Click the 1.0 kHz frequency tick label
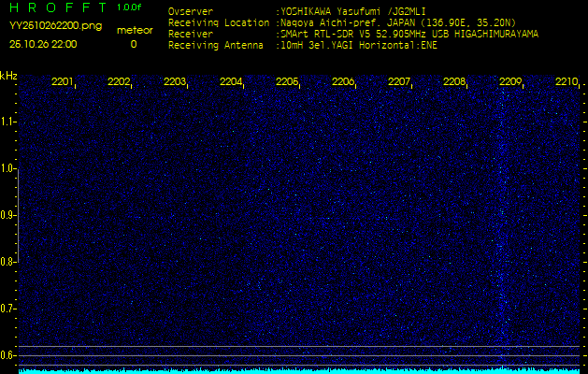The height and width of the screenshot is (374, 588). pos(8,168)
